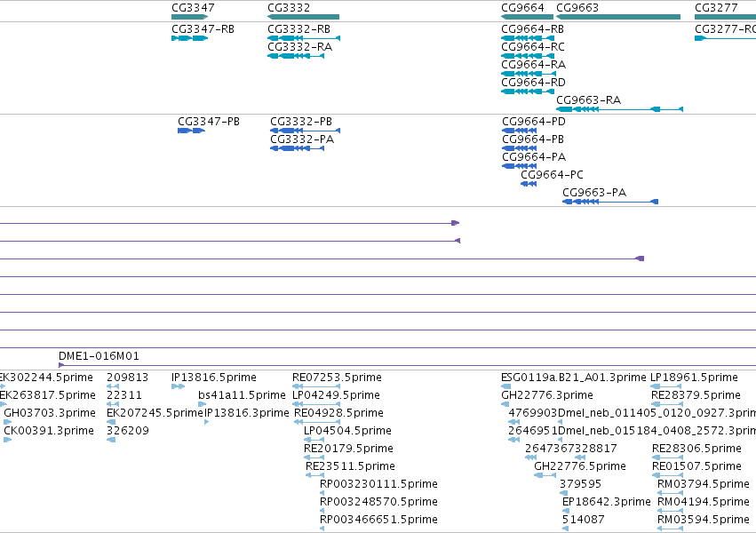The image size is (756, 533).
Task: Click the CK00391.3prime EST label
Action: (49, 431)
